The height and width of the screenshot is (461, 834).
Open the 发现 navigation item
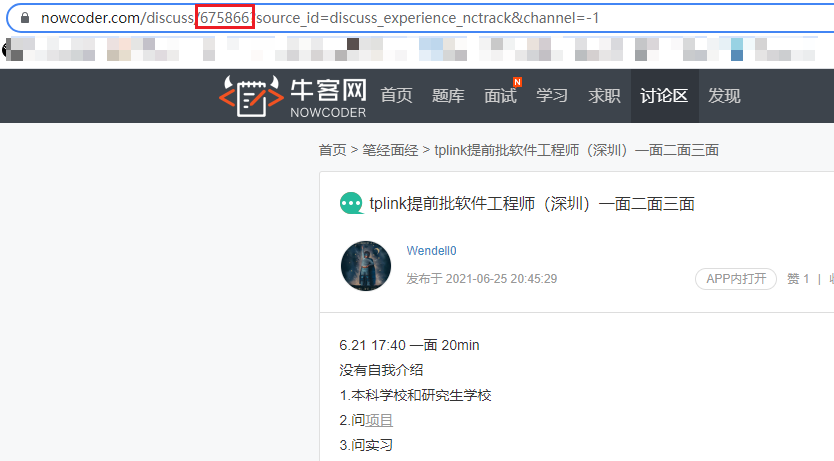[724, 96]
